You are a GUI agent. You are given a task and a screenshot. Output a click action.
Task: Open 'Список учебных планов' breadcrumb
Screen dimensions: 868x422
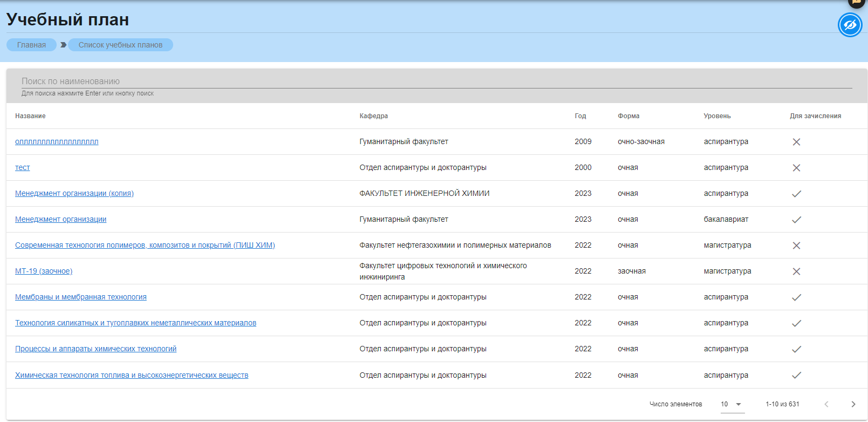(120, 45)
